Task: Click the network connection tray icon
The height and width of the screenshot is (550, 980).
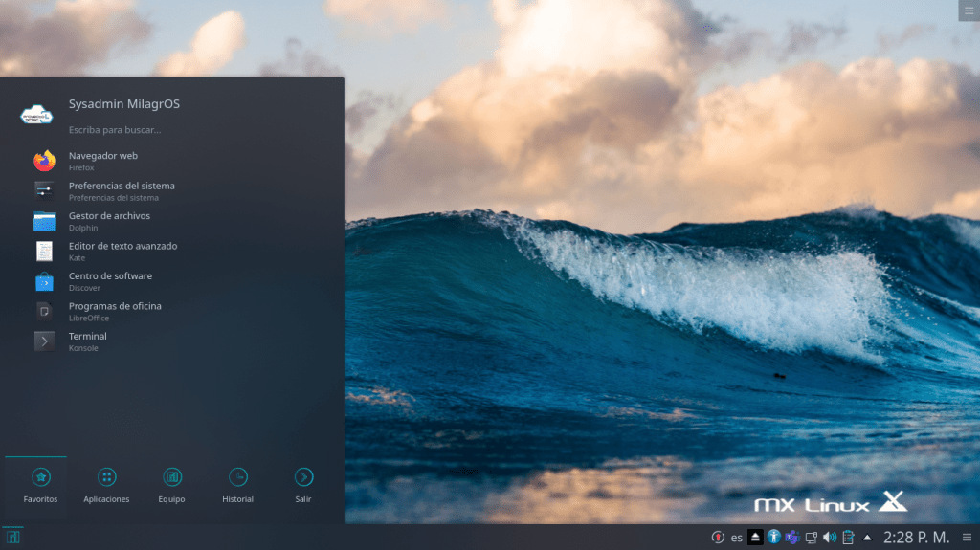Action: [811, 537]
